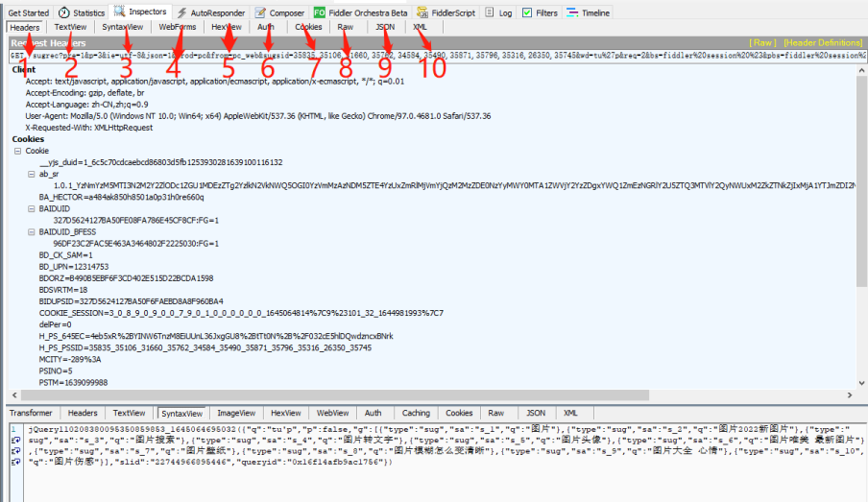Select the request HexView tab

[x=227, y=27]
